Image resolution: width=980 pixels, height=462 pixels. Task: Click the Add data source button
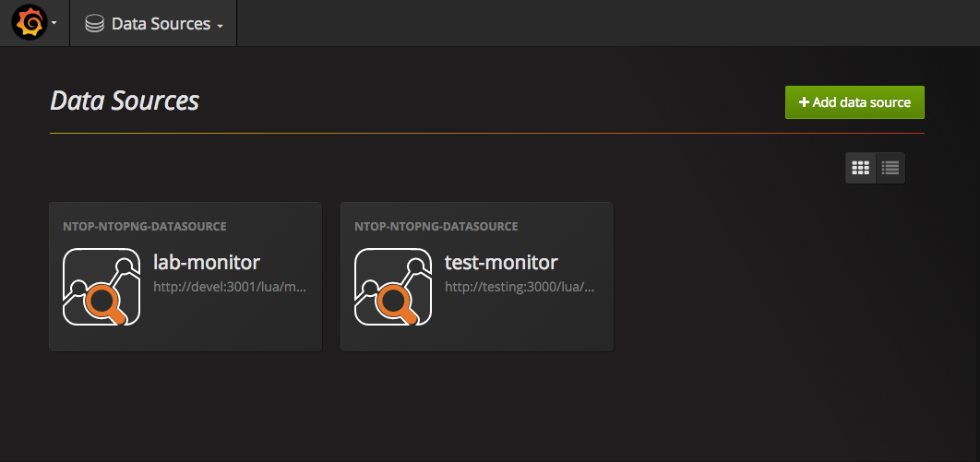coord(855,102)
